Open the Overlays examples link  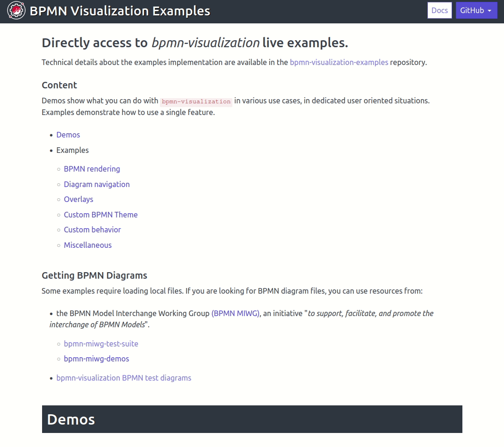pos(78,199)
